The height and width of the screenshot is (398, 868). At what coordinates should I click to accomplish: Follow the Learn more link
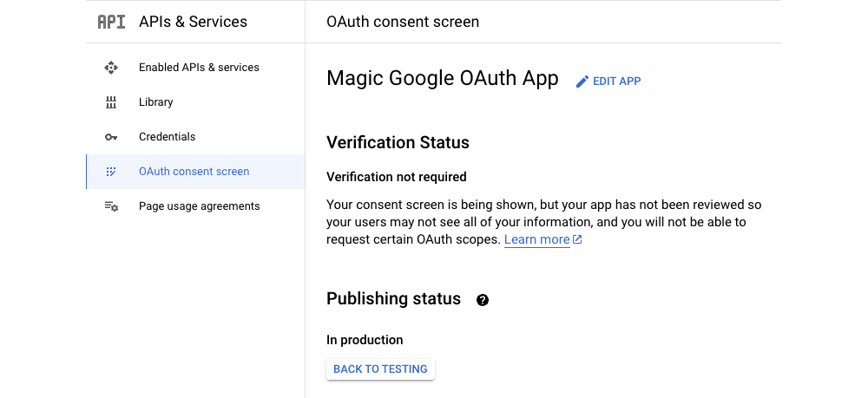pos(536,239)
